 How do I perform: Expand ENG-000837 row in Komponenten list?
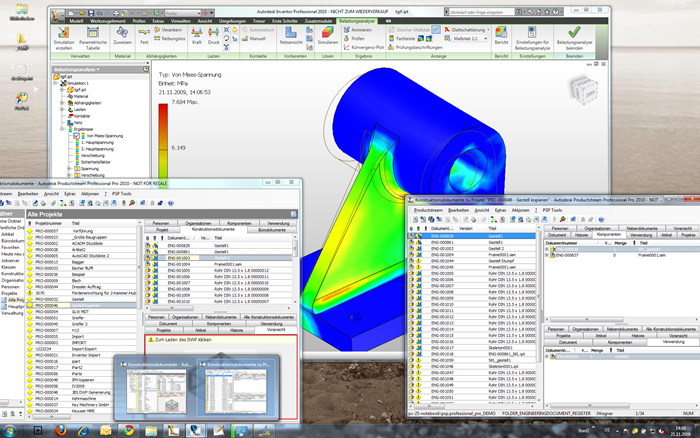click(x=547, y=255)
